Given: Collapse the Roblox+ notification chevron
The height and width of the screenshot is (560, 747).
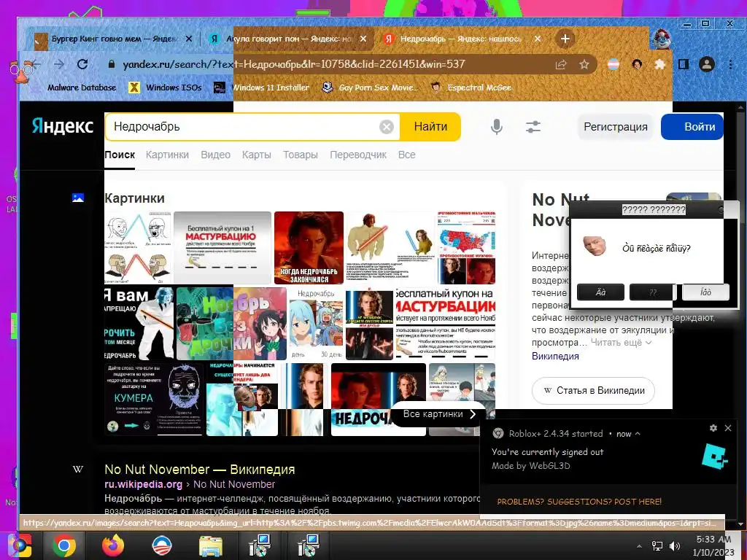Looking at the screenshot, I should pos(638,434).
